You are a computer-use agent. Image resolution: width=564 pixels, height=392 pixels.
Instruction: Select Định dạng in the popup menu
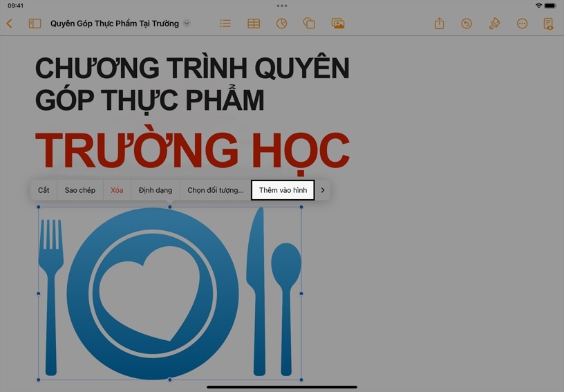pos(155,190)
